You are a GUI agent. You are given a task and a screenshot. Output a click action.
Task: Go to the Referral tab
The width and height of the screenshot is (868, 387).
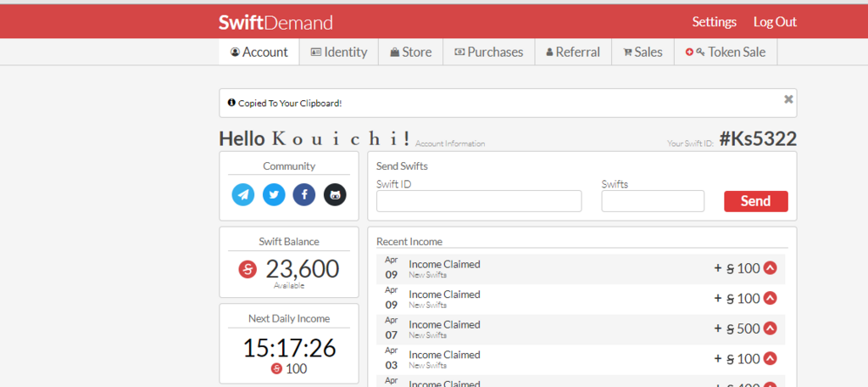573,52
